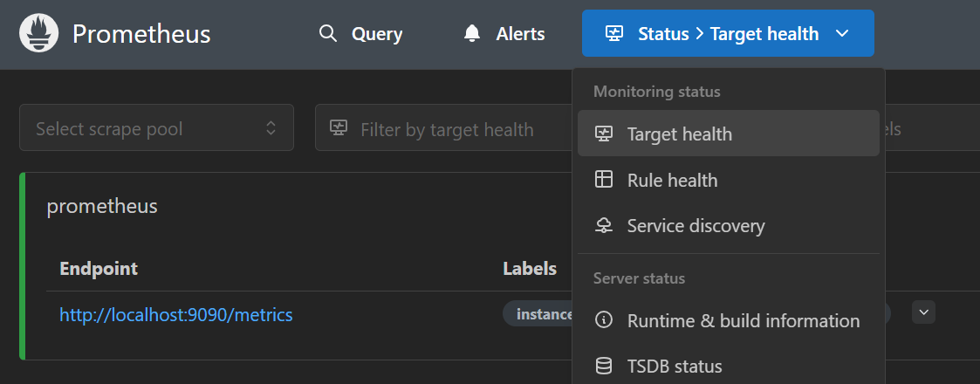Expand the prometheus target row chevron
The width and height of the screenshot is (980, 384).
tap(923, 312)
